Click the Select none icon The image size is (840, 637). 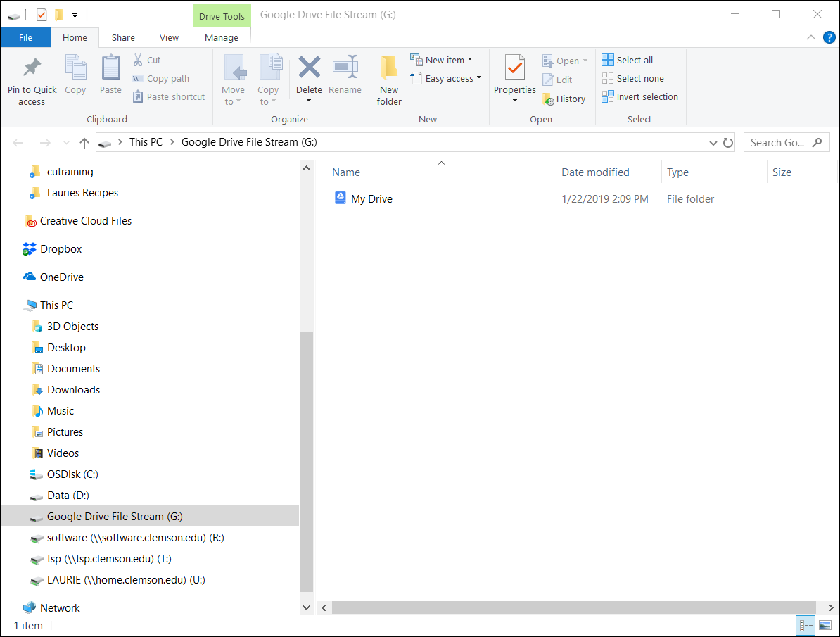[x=608, y=78]
